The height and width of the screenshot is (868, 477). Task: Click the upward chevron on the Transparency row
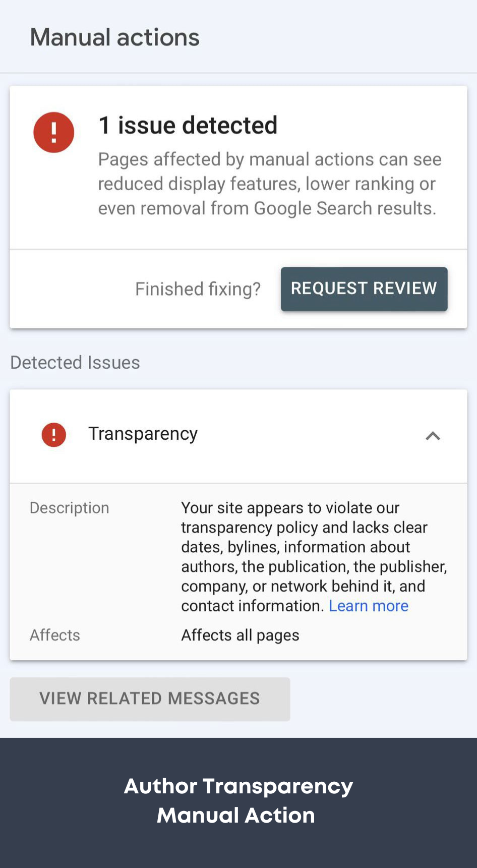(x=433, y=436)
